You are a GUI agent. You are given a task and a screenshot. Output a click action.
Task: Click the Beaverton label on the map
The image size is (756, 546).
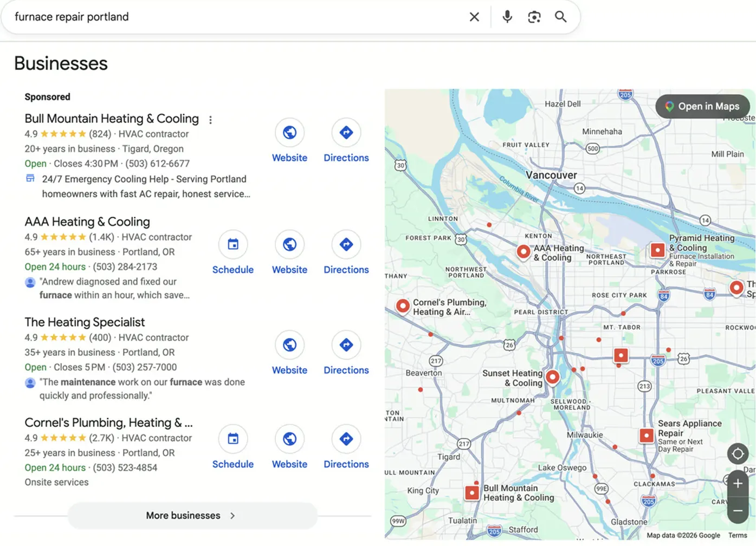click(424, 373)
